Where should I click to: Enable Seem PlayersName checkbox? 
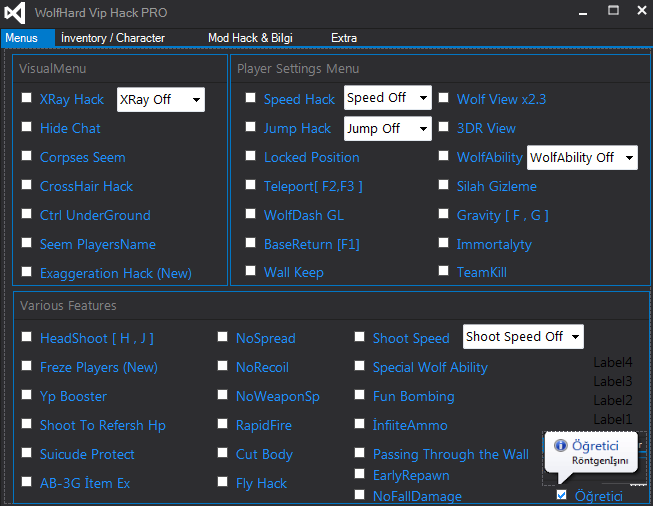27,243
